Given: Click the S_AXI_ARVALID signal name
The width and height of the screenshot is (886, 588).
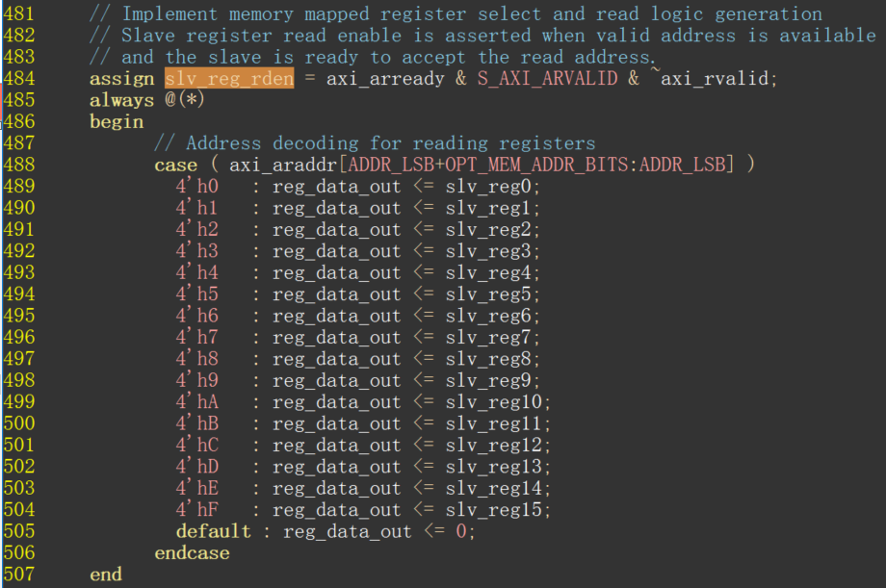Looking at the screenshot, I should point(547,79).
